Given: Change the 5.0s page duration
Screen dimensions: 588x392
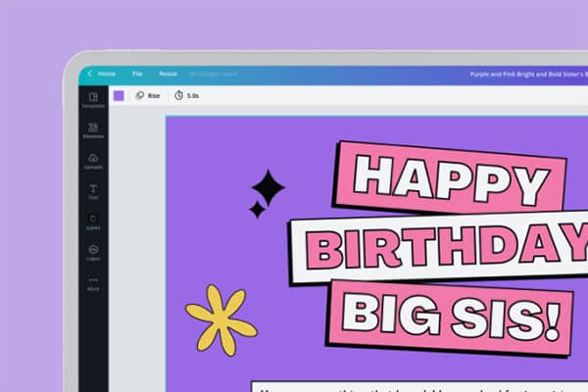Looking at the screenshot, I should (186, 96).
